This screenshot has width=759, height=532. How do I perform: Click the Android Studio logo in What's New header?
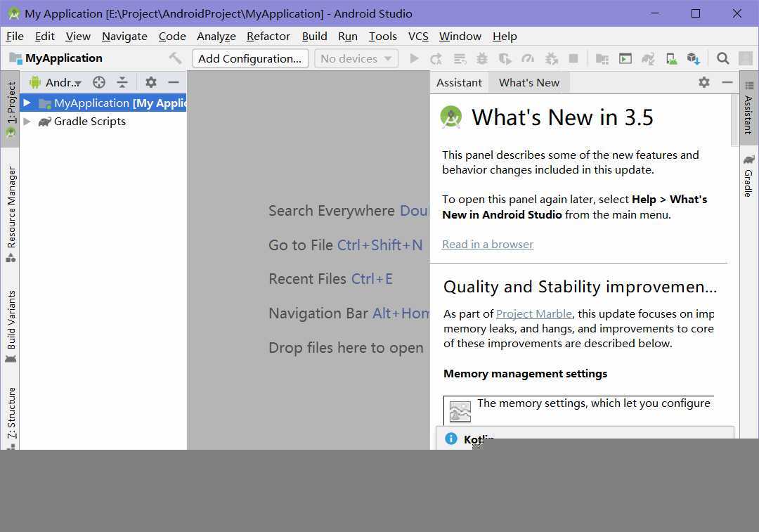pos(451,117)
